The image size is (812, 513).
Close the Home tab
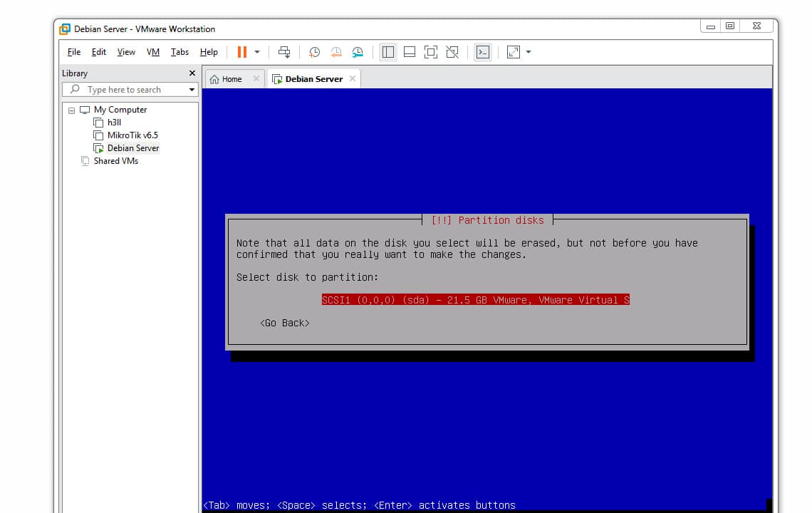(x=256, y=79)
